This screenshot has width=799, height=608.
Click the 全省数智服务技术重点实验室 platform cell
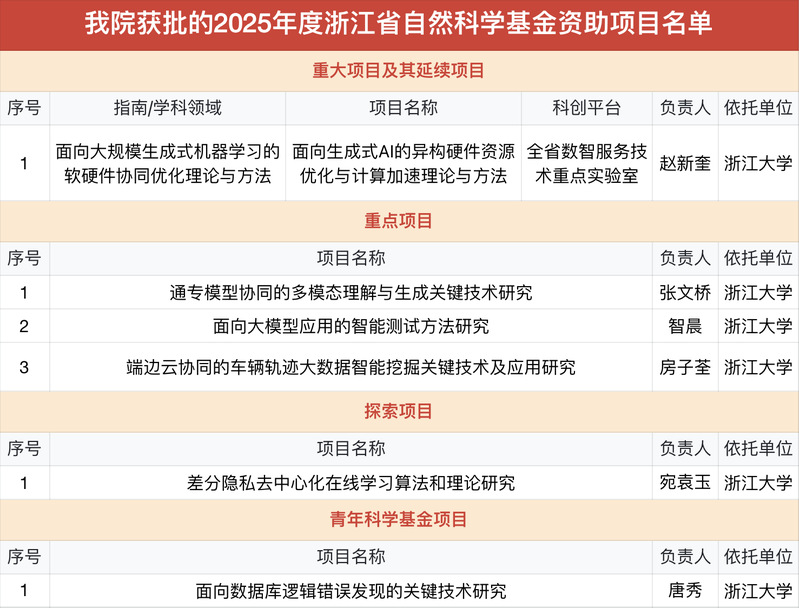coord(586,163)
